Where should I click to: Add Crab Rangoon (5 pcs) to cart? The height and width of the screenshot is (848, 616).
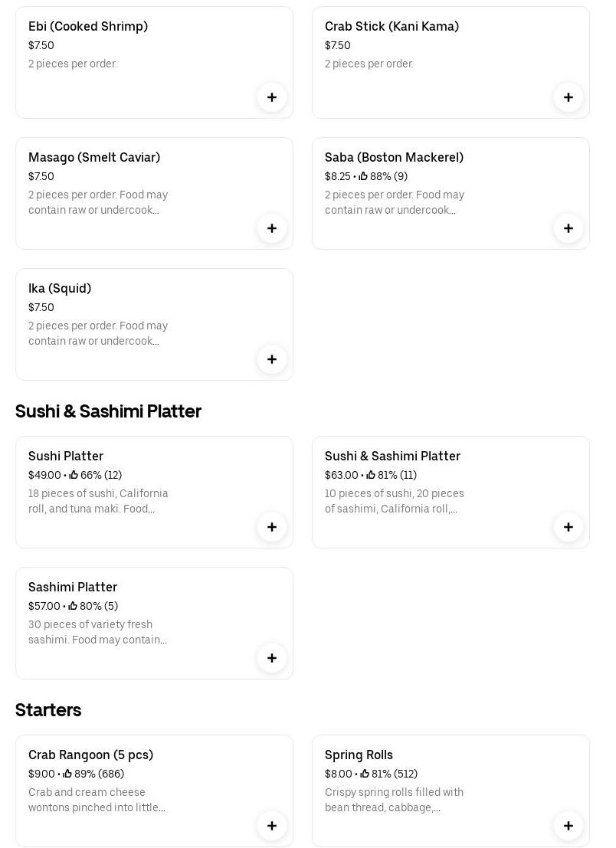pos(272,826)
